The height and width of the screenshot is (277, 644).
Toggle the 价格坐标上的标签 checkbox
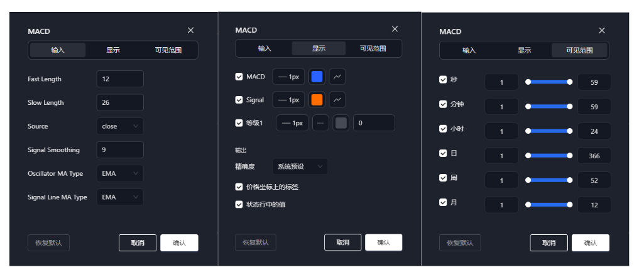[x=239, y=187]
